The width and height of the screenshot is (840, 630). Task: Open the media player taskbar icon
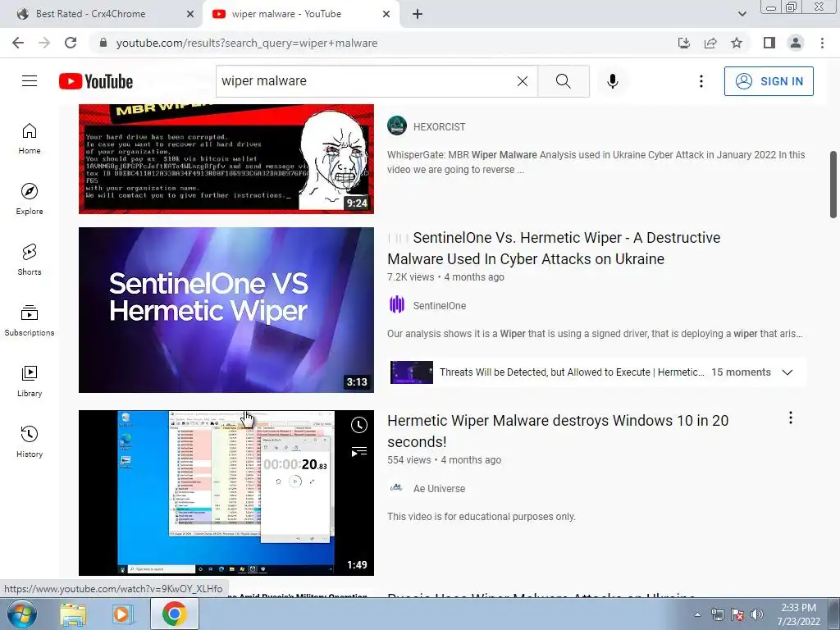[122, 614]
